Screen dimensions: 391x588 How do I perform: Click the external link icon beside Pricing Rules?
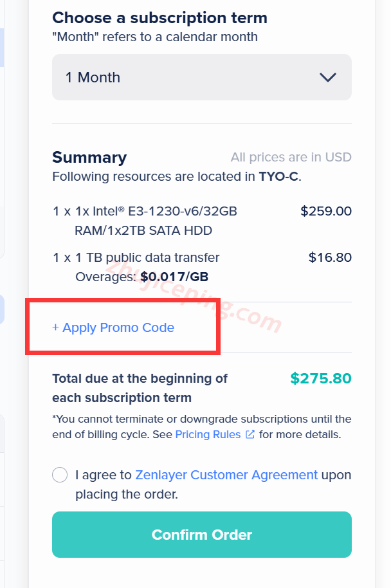click(250, 434)
